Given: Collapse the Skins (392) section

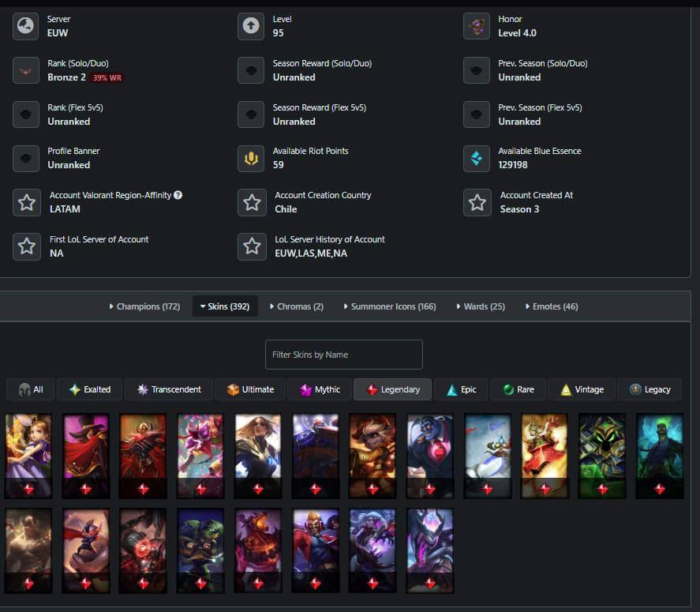Looking at the screenshot, I should pyautogui.click(x=225, y=306).
